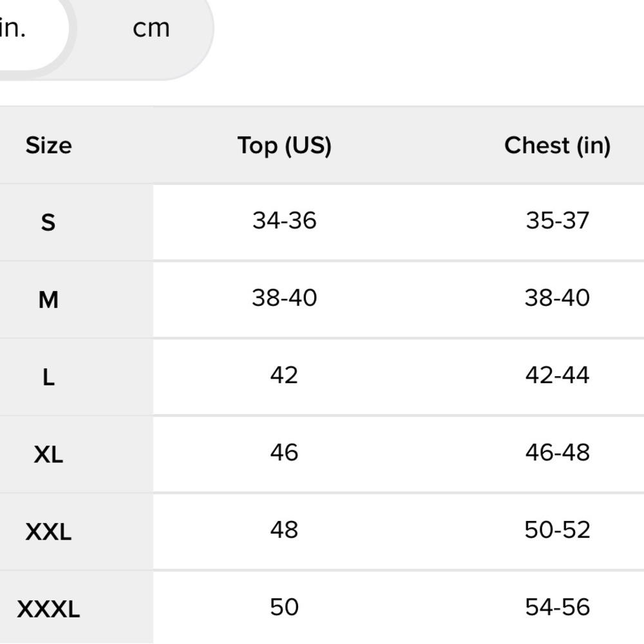Viewport: 644px width, 644px height.
Task: Select the XXL size row label
Action: (x=48, y=532)
